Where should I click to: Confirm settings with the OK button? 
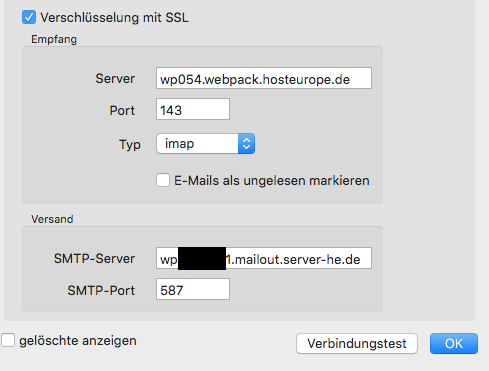pyautogui.click(x=454, y=343)
